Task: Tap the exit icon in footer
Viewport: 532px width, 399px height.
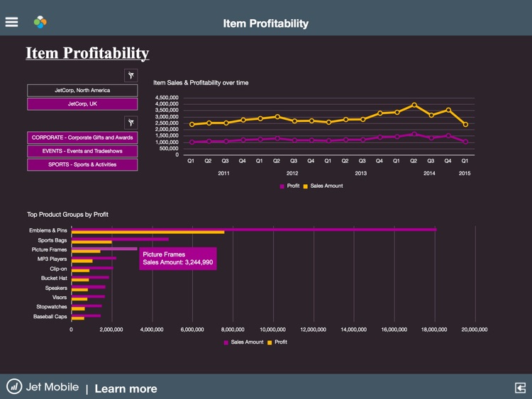Action: pos(520,387)
